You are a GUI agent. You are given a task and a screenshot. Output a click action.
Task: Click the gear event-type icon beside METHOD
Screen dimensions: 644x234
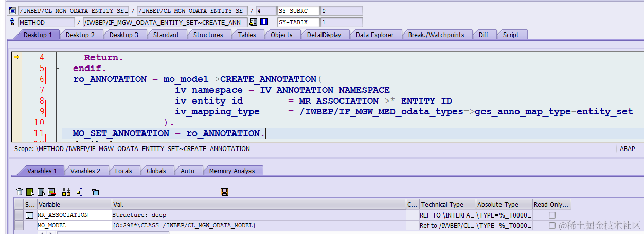click(13, 22)
